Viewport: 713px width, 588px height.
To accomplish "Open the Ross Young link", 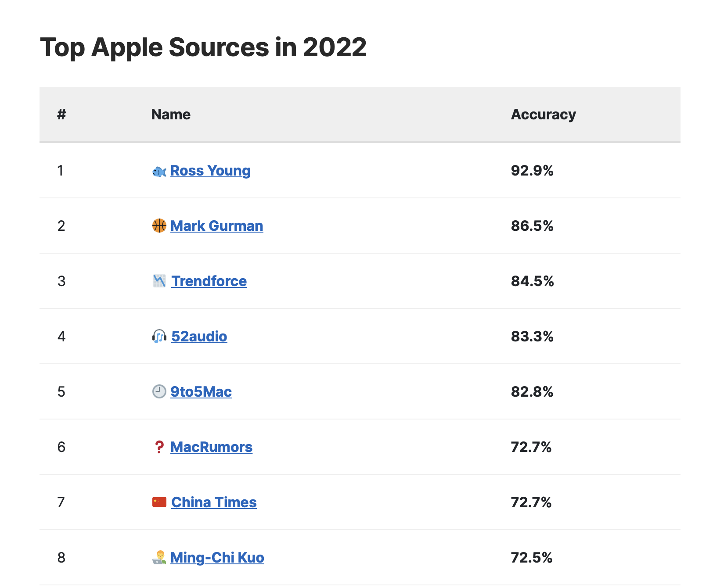I will point(210,171).
